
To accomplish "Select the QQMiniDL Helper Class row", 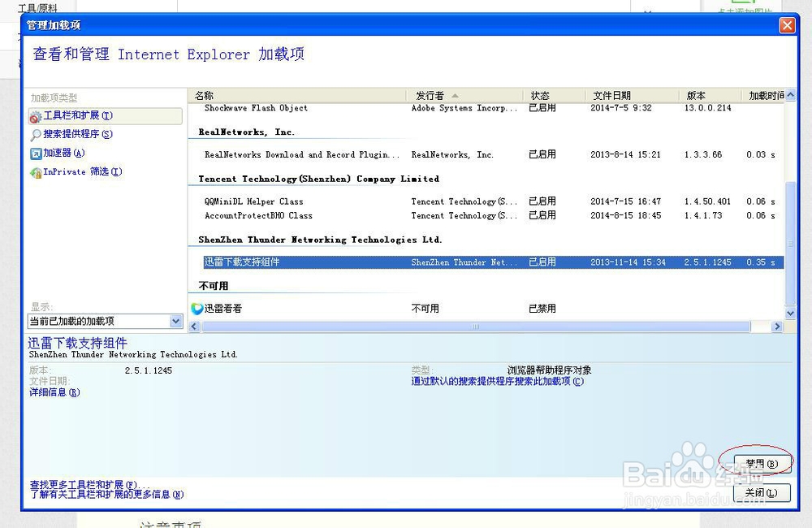I will [x=486, y=201].
